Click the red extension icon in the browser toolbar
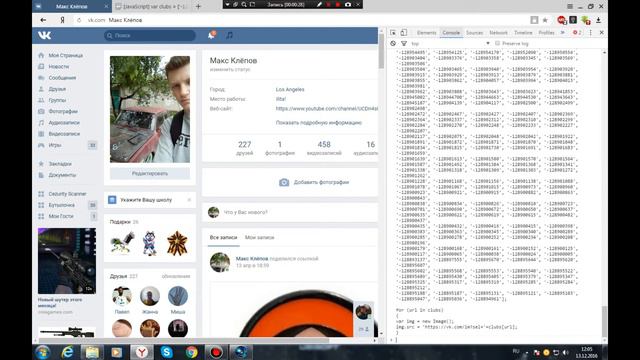Viewport: 640px width, 360px height. pos(562,20)
